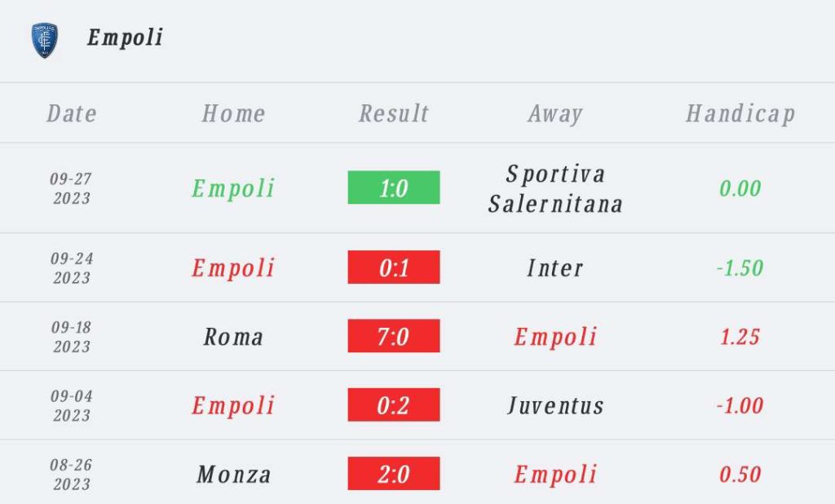Open the 2:0 Monza result badge
835x504 pixels.
tap(394, 474)
